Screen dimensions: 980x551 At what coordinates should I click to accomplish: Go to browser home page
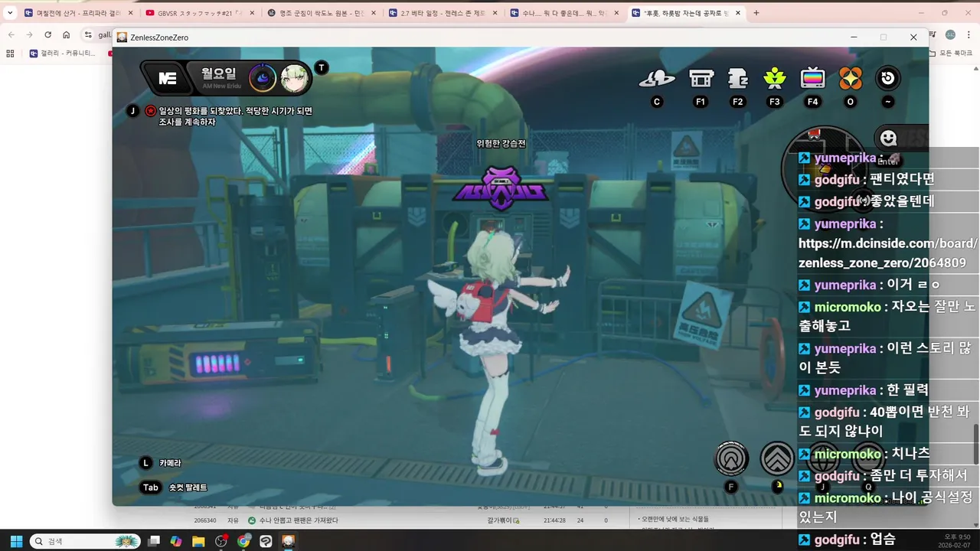coord(67,35)
